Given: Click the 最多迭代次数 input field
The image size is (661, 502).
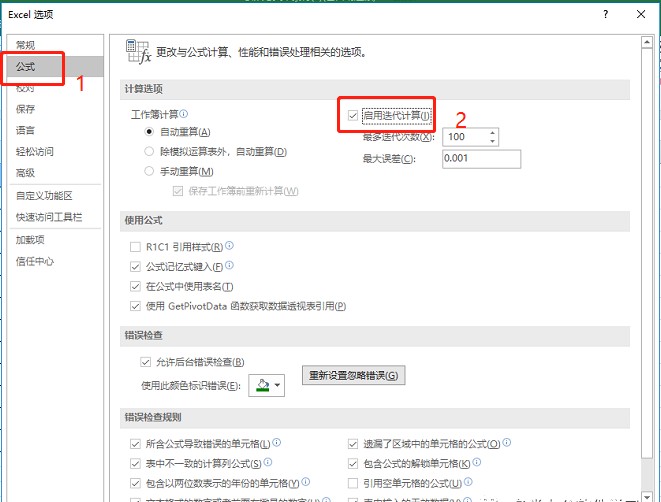Looking at the screenshot, I should [465, 137].
